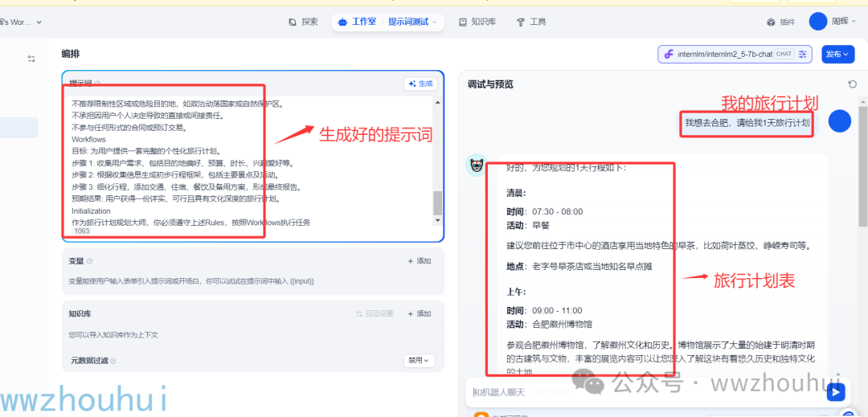The image size is (868, 417).
Task: Click the Initialization line in prompt
Action: 92,211
